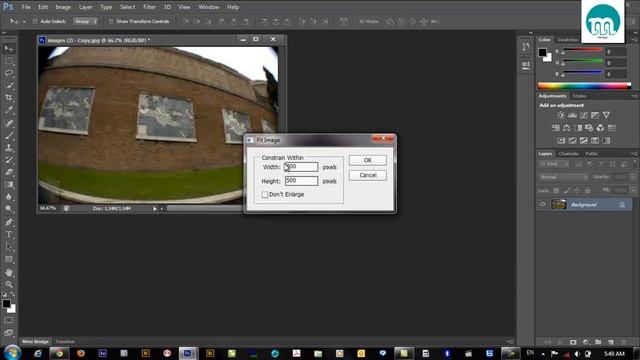
Task: Toggle the Auto-Select checkbox
Action: coord(35,21)
